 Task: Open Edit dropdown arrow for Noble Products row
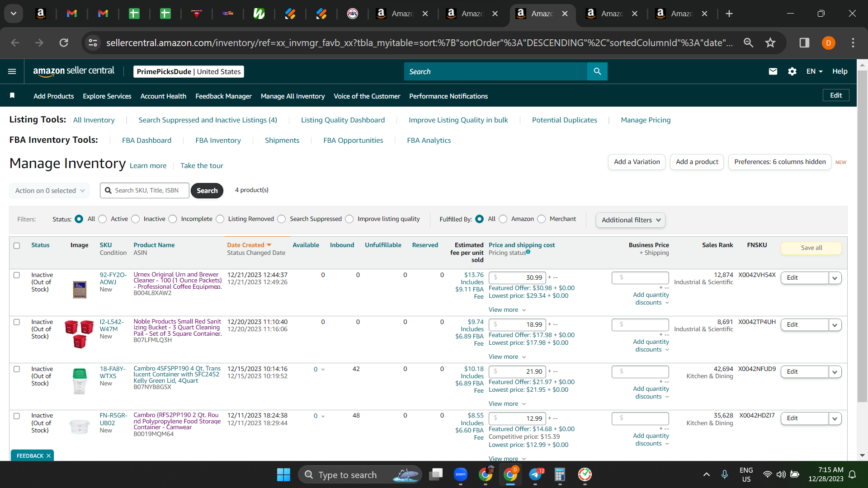click(835, 325)
